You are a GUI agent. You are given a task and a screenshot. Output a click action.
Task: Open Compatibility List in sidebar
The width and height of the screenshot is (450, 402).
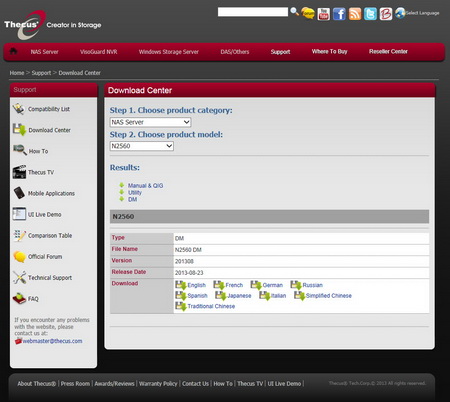pyautogui.click(x=49, y=109)
